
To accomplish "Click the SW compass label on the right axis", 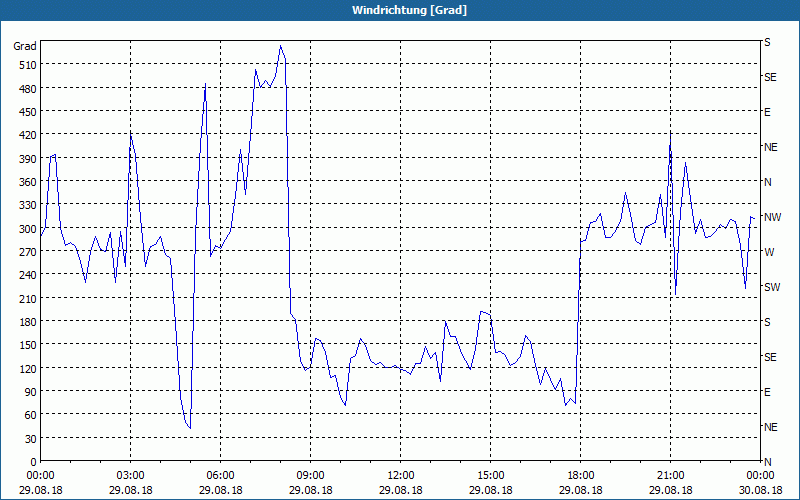I will pyautogui.click(x=771, y=287).
